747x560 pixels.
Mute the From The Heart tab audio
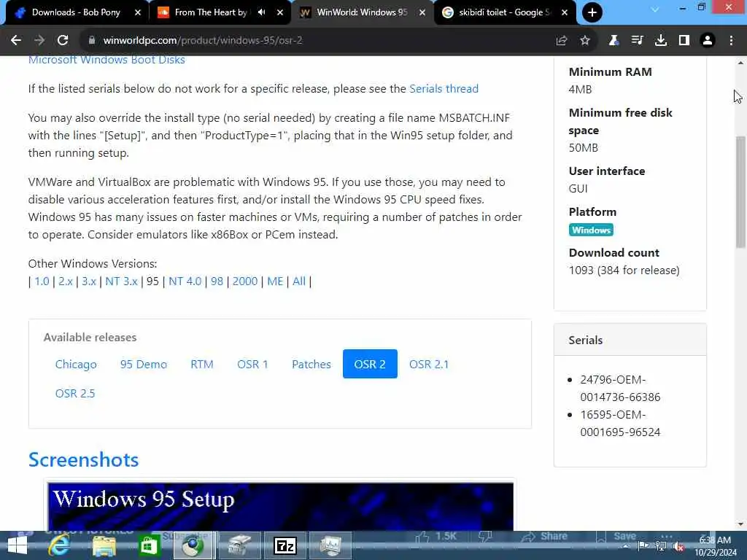pyautogui.click(x=262, y=12)
